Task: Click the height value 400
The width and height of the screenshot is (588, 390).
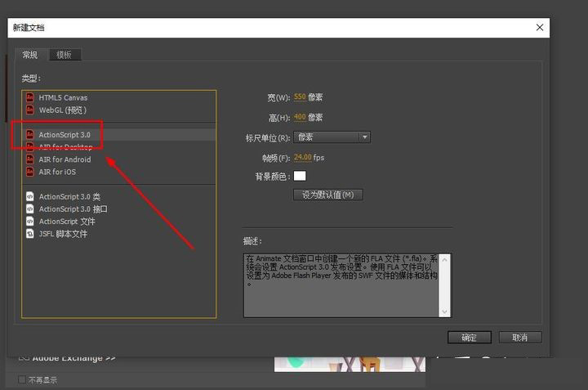Action: pos(300,117)
